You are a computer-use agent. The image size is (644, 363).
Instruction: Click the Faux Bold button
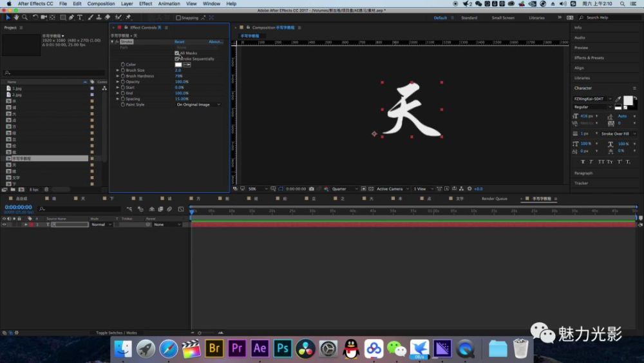coord(583,162)
